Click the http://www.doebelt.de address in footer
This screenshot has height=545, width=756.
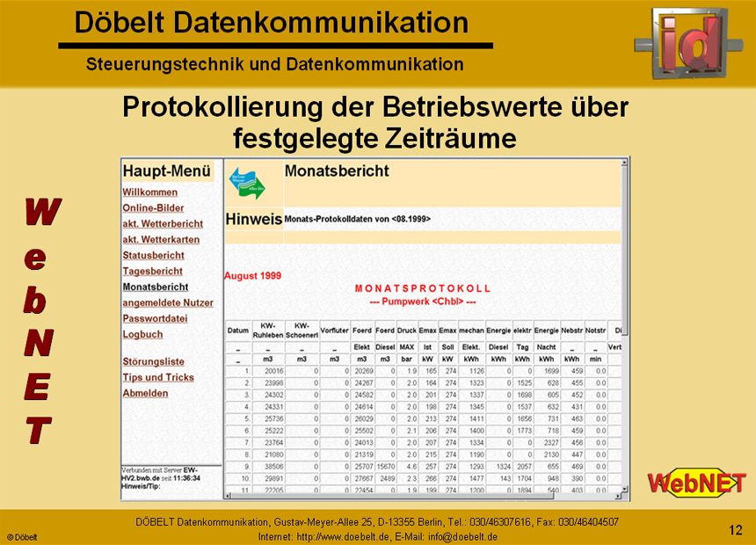[x=344, y=537]
